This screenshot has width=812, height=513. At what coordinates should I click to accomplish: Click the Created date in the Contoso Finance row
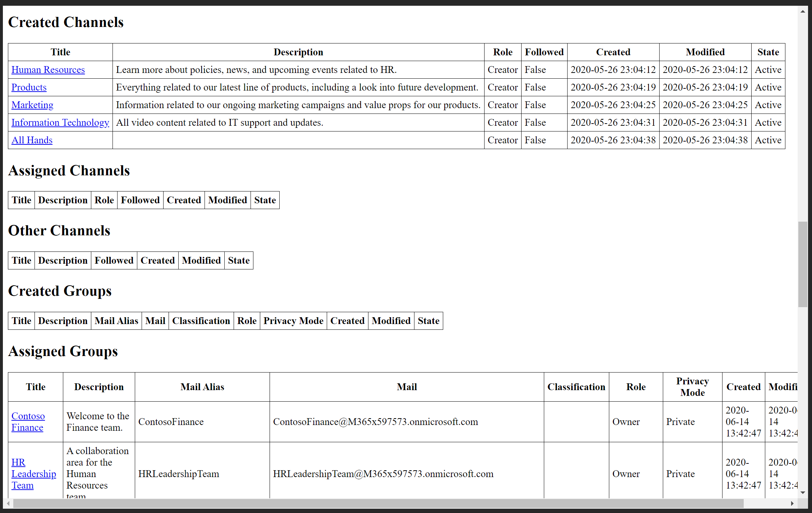point(743,422)
